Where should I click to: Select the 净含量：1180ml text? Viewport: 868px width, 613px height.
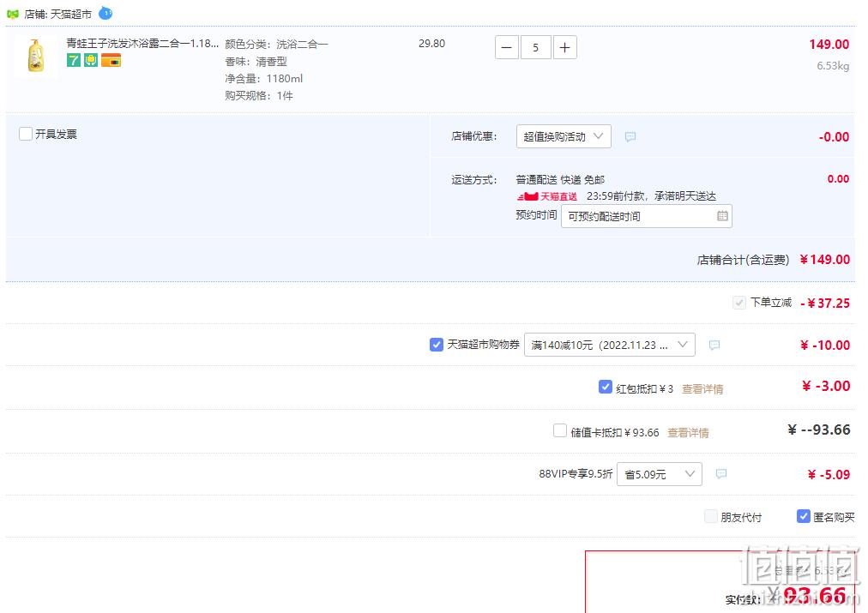(264, 79)
